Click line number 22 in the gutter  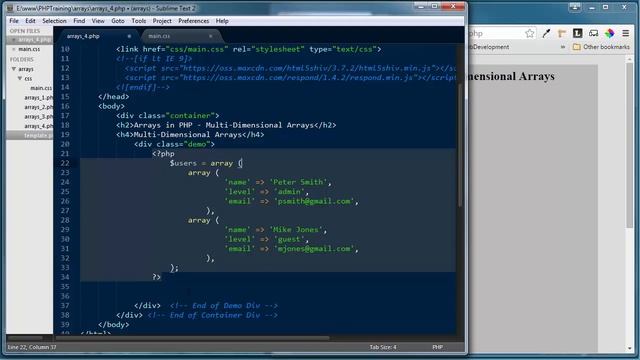[x=64, y=163]
